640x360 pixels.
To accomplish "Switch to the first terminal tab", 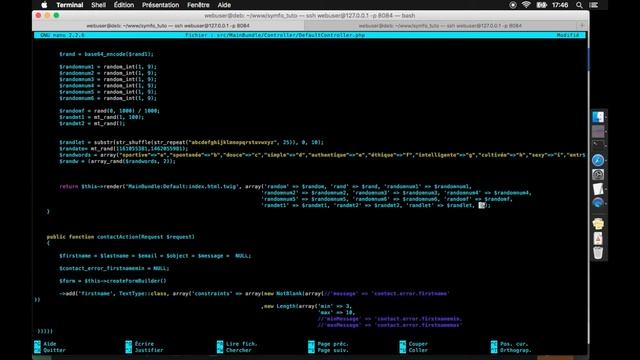I will (x=168, y=25).
